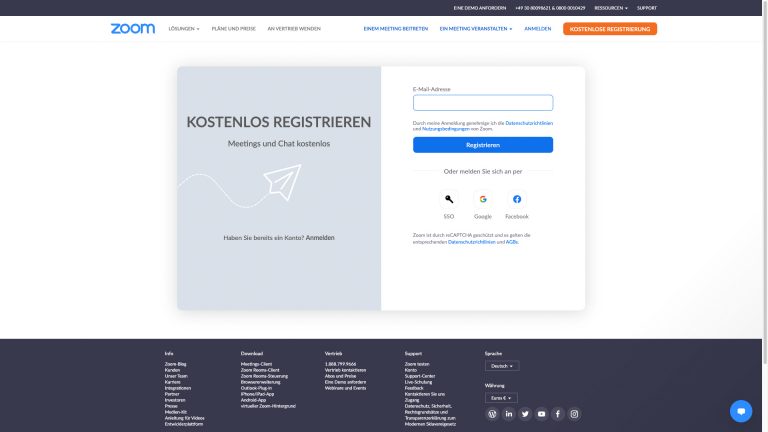Open iPhone/iPad-App footer link
Screen dimensions: 768x432
point(257,394)
